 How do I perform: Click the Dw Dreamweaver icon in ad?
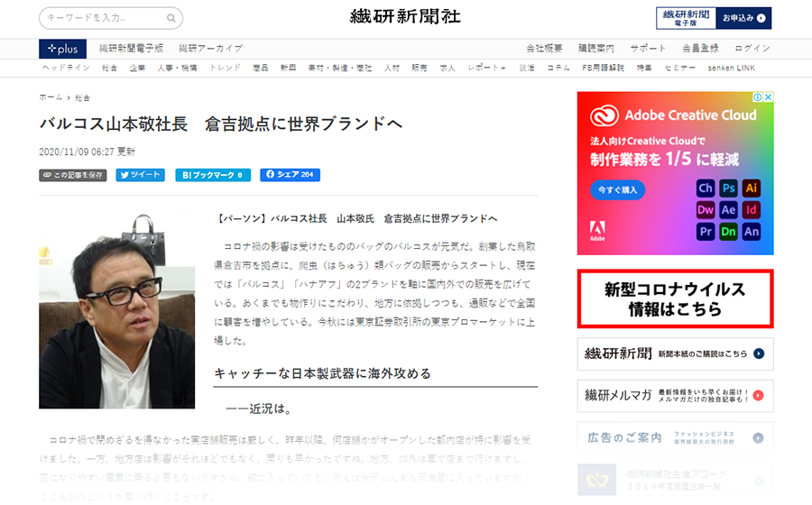(706, 210)
